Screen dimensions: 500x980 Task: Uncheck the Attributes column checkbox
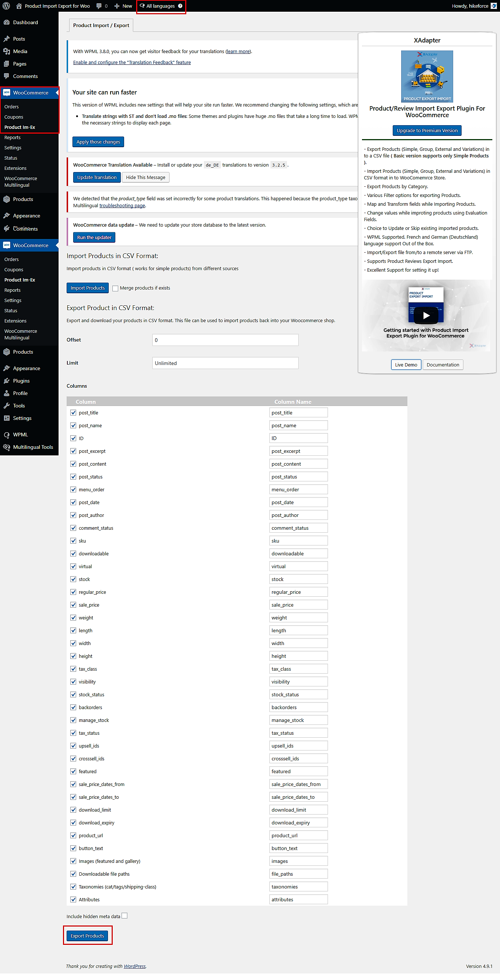click(73, 899)
